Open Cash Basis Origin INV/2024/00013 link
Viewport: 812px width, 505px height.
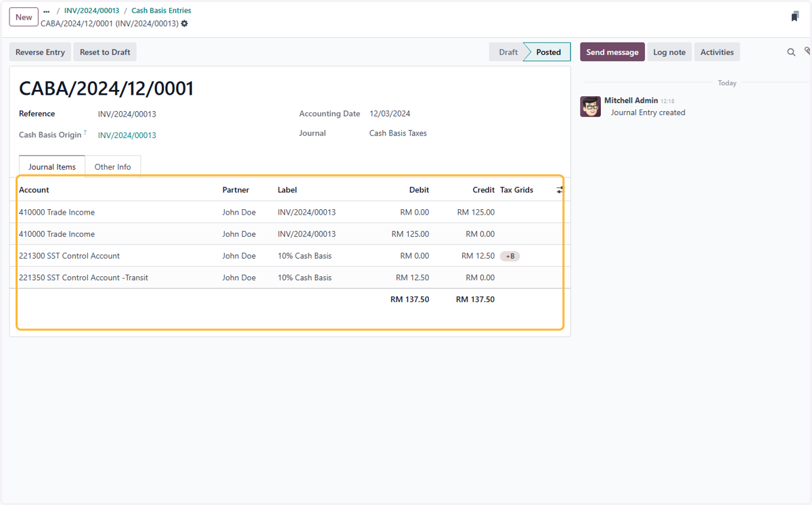[x=127, y=135]
